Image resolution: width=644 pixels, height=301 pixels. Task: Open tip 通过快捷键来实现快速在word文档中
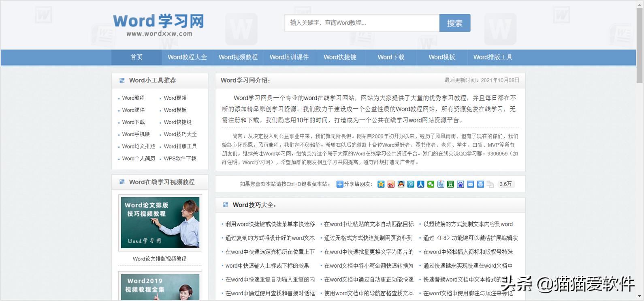coord(468,266)
